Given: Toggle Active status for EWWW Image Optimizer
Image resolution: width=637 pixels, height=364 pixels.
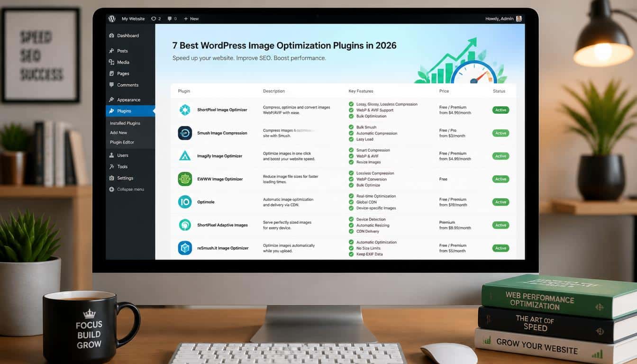Looking at the screenshot, I should pos(500,179).
